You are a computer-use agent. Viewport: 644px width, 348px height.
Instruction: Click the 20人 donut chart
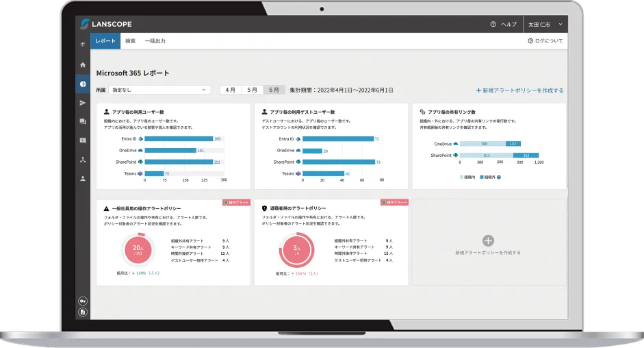point(138,249)
